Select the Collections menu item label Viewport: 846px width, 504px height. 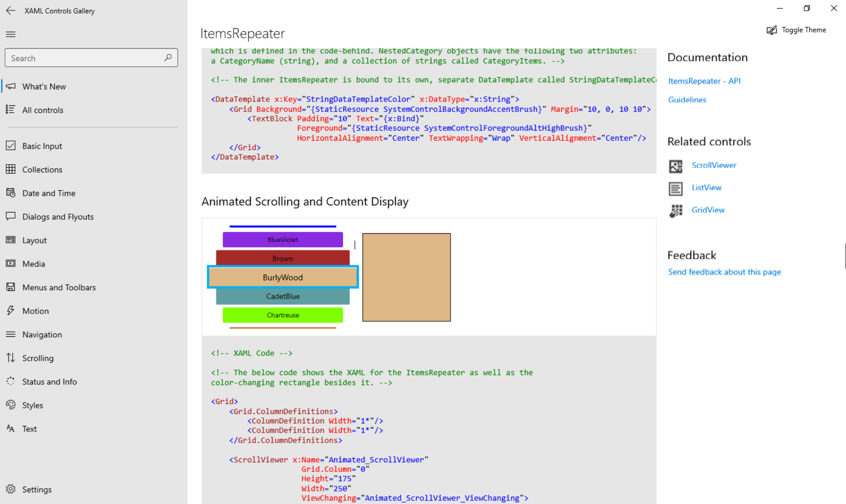tap(42, 170)
